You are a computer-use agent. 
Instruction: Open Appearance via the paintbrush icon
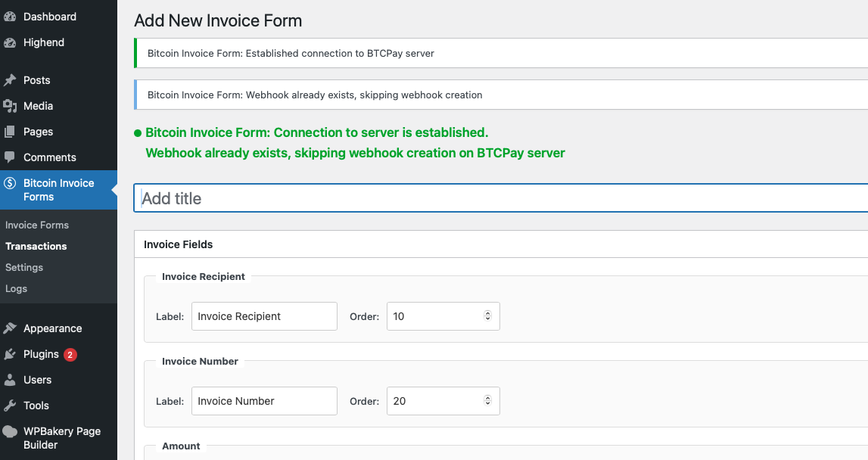[x=11, y=328]
